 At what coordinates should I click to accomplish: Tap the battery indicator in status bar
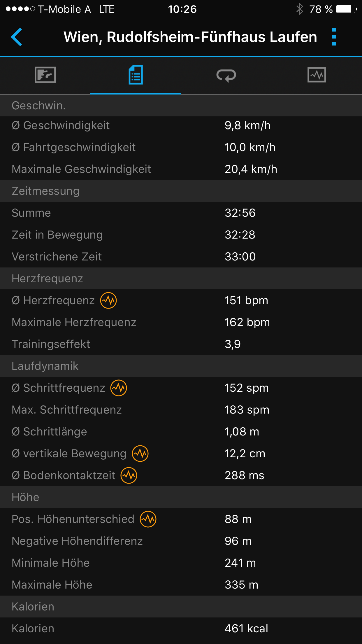[x=346, y=9]
